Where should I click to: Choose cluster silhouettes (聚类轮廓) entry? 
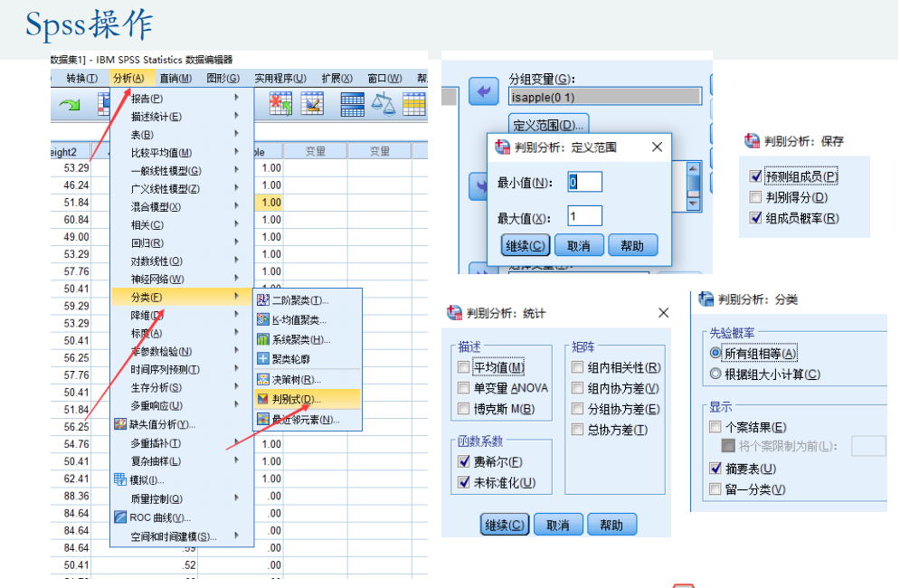pyautogui.click(x=307, y=359)
